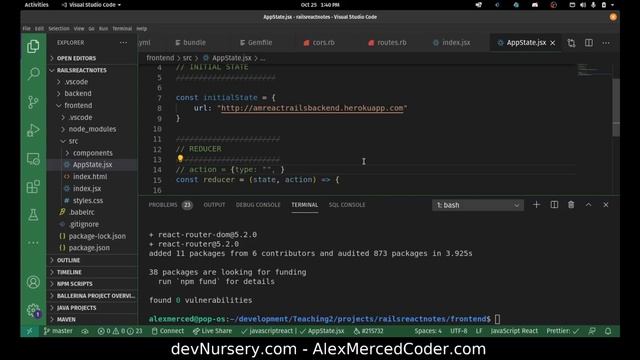Image resolution: width=640 pixels, height=360 pixels.
Task: Open remote window indicator in status bar
Action: click(x=29, y=331)
